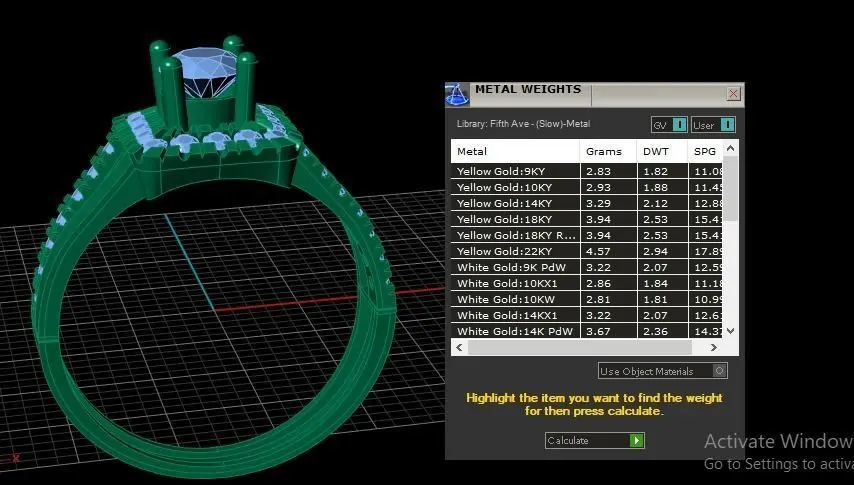The image size is (854, 485).
Task: Enable Use Object Materials option
Action: [x=663, y=371]
